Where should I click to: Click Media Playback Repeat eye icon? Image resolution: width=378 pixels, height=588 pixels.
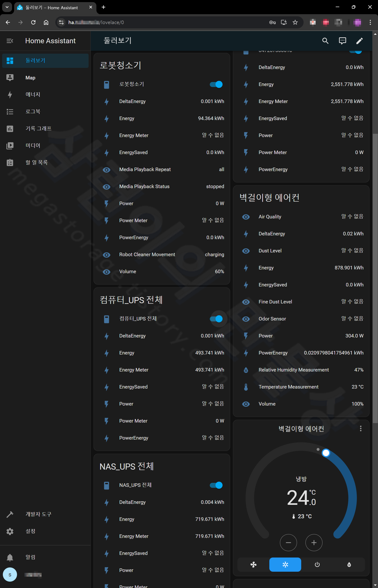[107, 170]
